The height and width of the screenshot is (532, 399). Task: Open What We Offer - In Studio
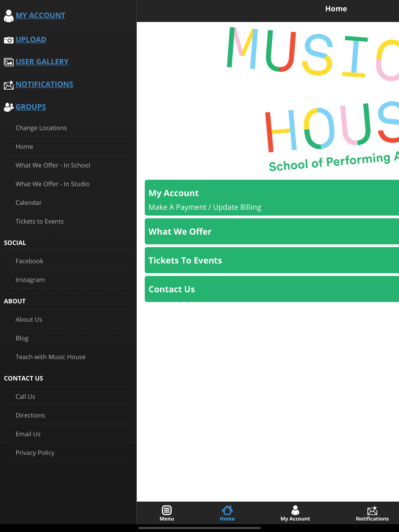pyautogui.click(x=68, y=184)
